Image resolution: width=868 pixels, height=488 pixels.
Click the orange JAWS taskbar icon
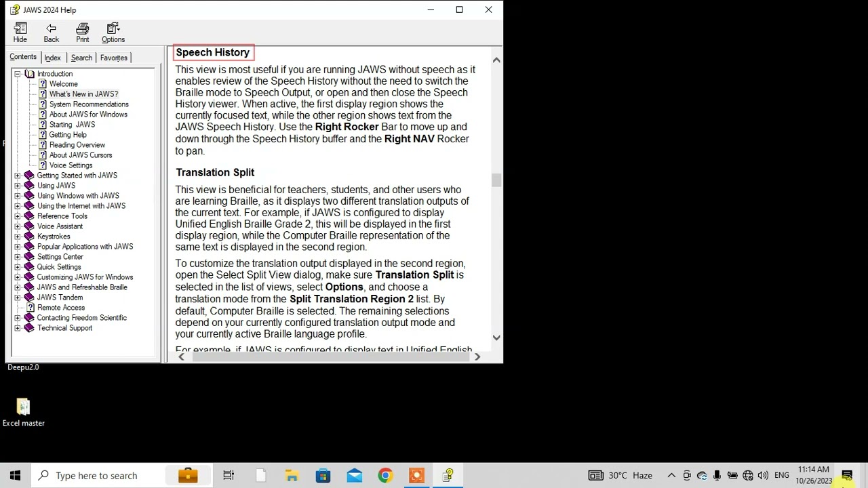click(416, 476)
